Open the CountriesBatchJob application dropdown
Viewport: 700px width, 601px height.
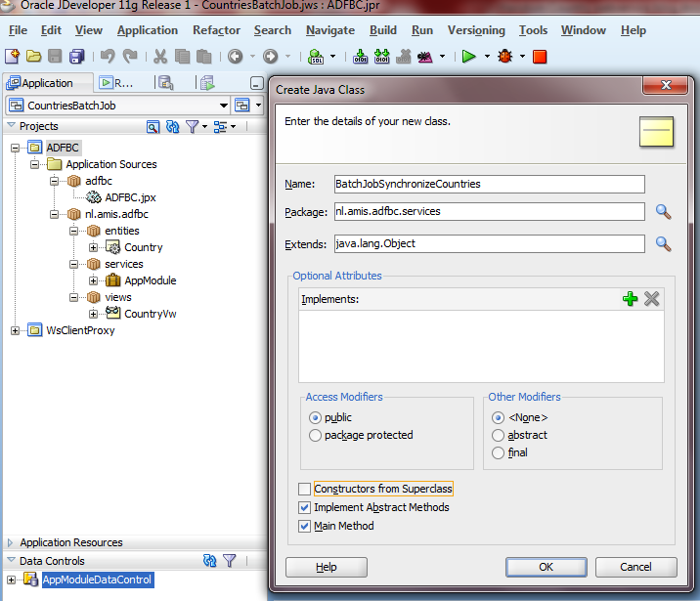click(223, 106)
